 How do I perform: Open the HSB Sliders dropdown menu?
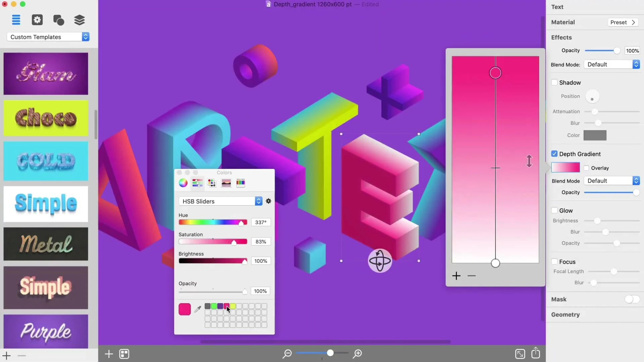pos(258,201)
